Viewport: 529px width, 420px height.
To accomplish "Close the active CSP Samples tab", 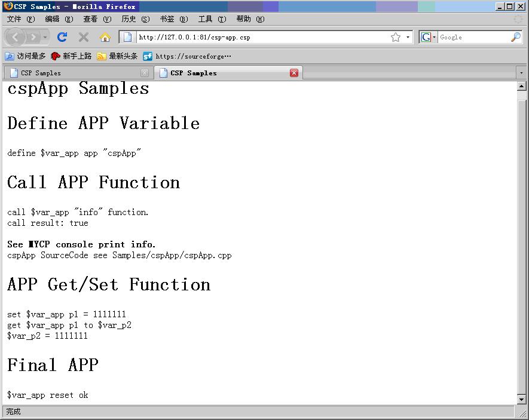I will pyautogui.click(x=294, y=73).
